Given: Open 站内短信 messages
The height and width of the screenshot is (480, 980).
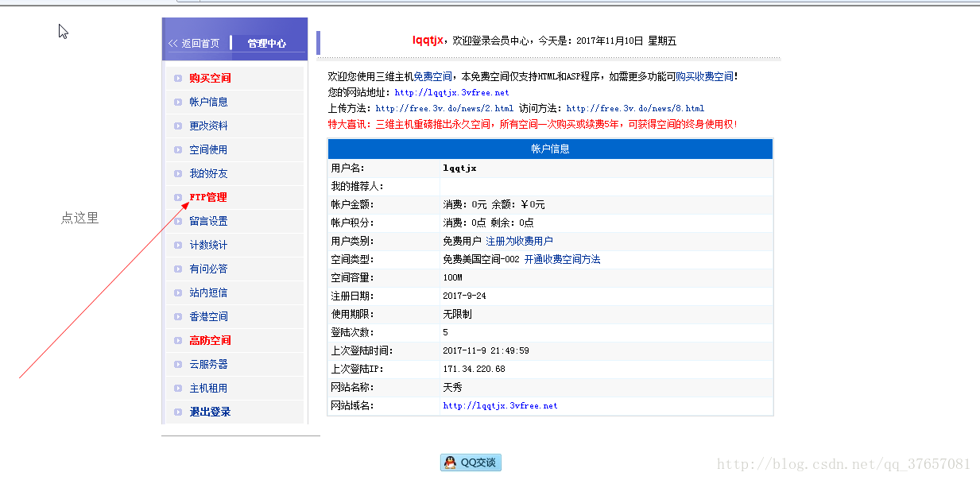Looking at the screenshot, I should (208, 292).
